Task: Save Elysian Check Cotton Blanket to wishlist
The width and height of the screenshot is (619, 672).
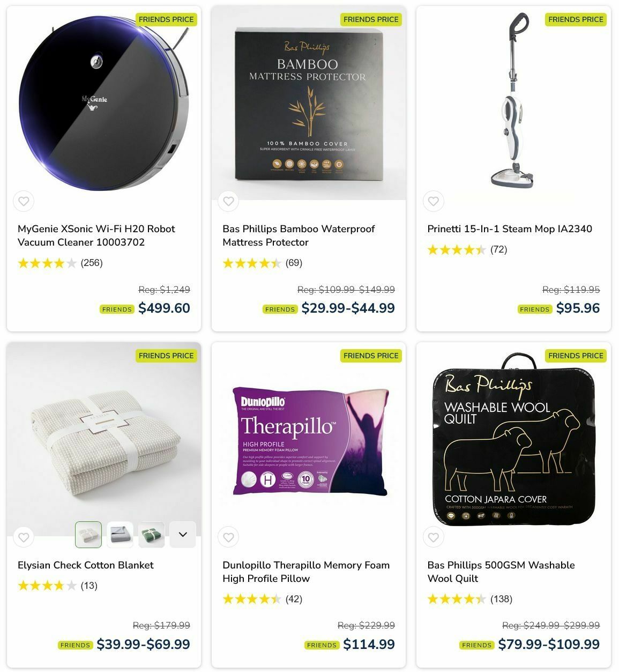Action: [x=24, y=537]
